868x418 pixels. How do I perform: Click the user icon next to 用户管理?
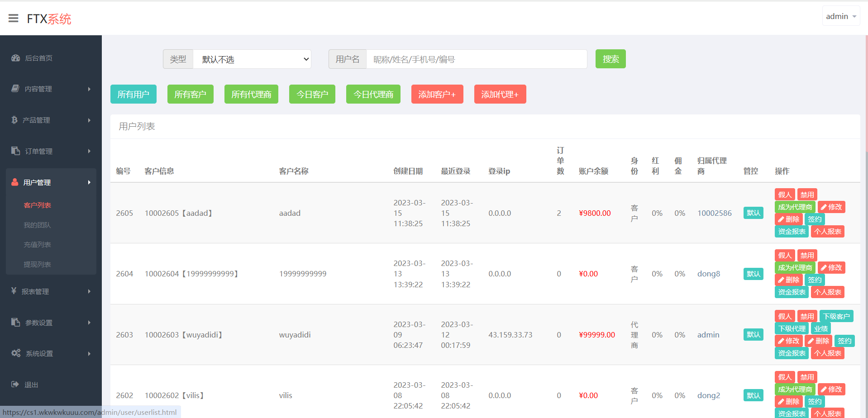15,182
